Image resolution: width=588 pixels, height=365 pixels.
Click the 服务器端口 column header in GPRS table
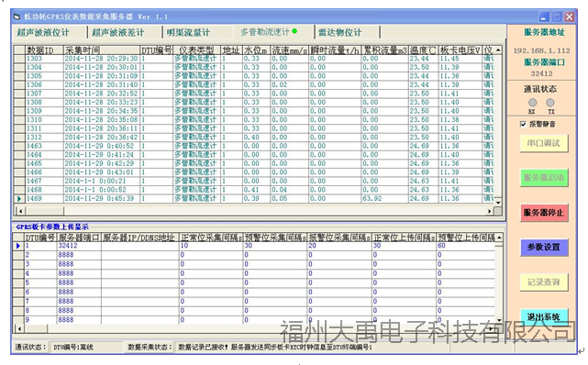click(79, 238)
